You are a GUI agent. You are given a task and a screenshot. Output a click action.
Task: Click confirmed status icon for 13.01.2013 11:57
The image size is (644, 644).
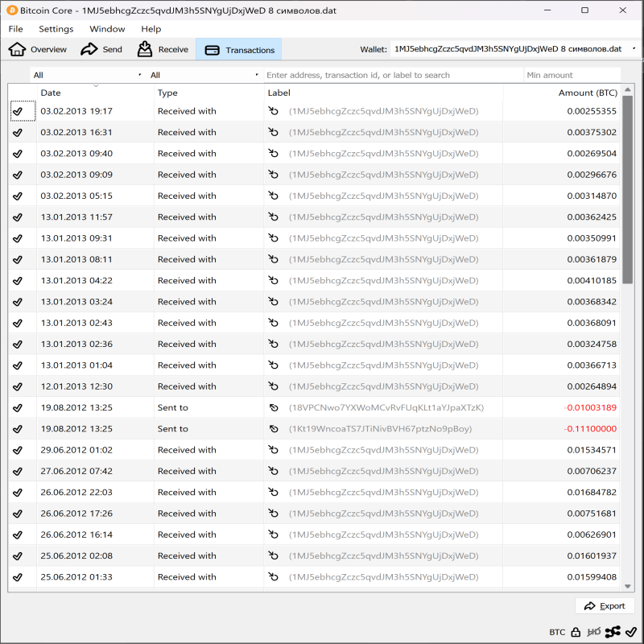(x=18, y=217)
